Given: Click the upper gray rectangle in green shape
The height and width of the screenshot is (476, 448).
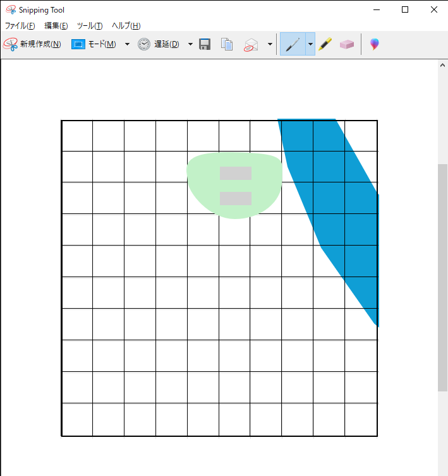Looking at the screenshot, I should (236, 173).
